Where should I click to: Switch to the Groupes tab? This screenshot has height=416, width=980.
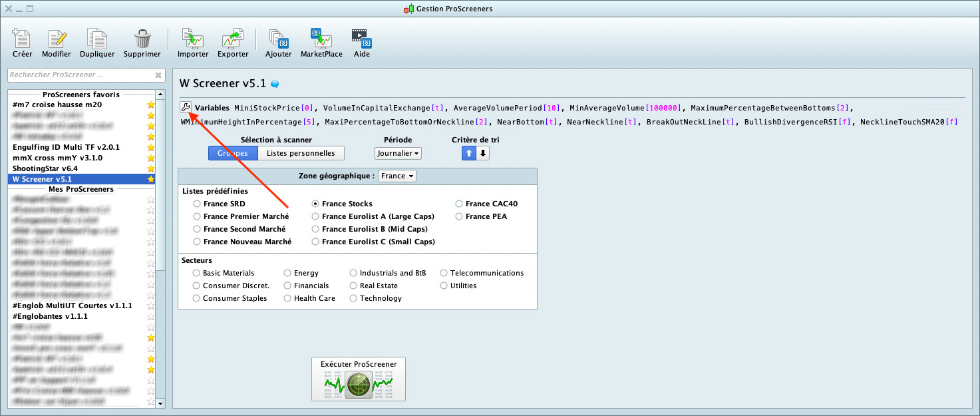pyautogui.click(x=233, y=153)
